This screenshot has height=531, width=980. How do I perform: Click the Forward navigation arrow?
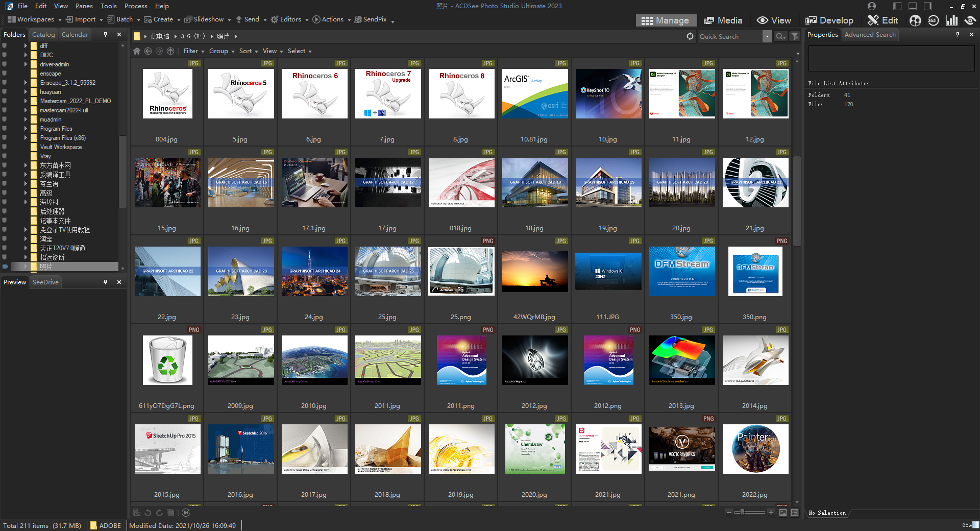159,51
